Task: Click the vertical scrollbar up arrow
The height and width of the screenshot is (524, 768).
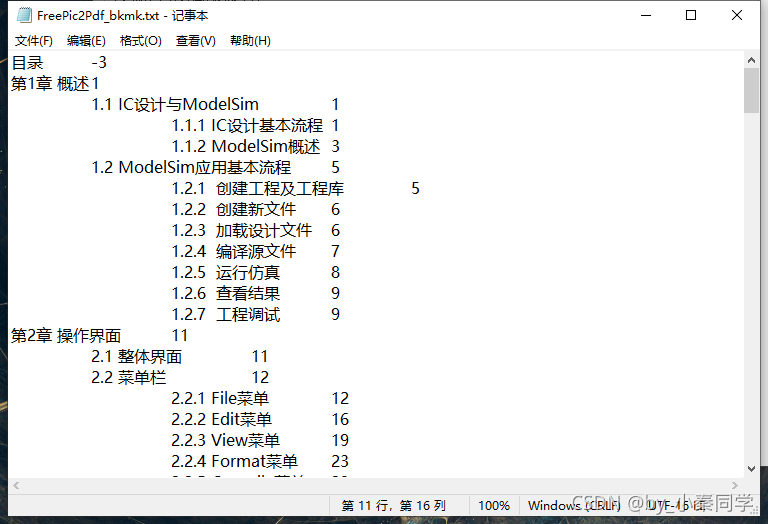Action: pos(751,60)
